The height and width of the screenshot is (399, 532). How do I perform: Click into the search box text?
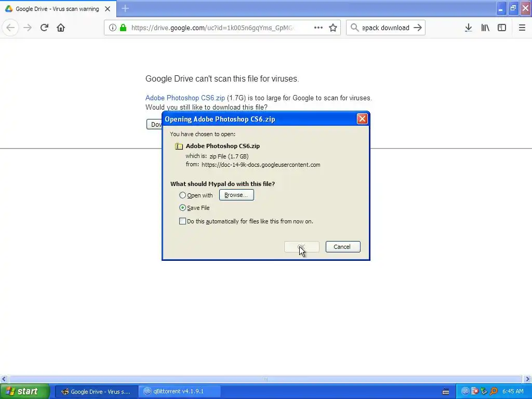[x=385, y=28]
